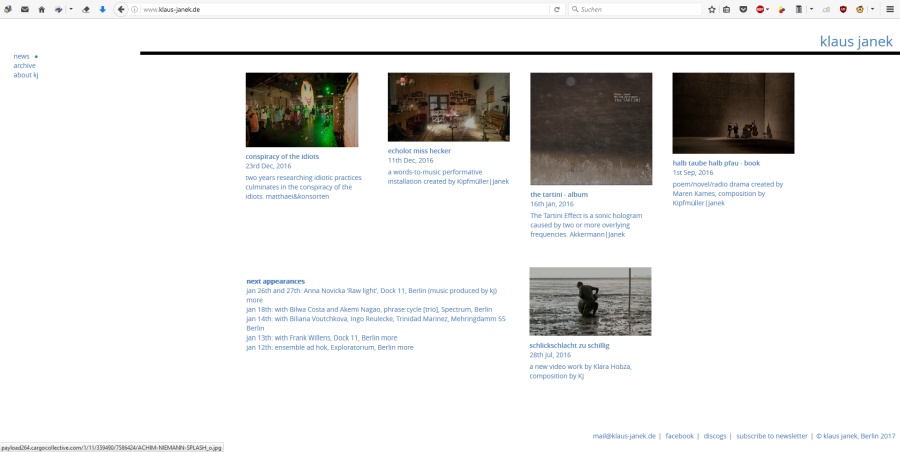Follow halb taube halb pfau - book link
The height and width of the screenshot is (452, 900).
716,163
